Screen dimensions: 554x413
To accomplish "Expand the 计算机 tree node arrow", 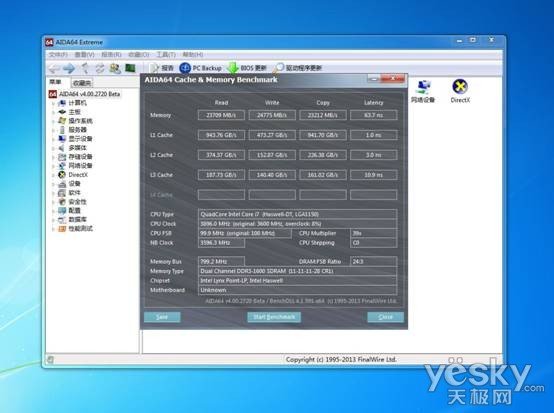I will pos(54,103).
